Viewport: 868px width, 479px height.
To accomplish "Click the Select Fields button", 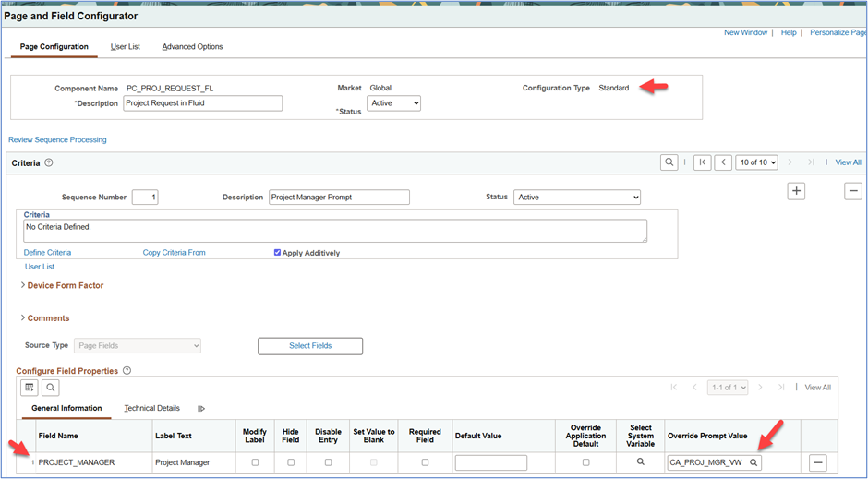I will 310,346.
